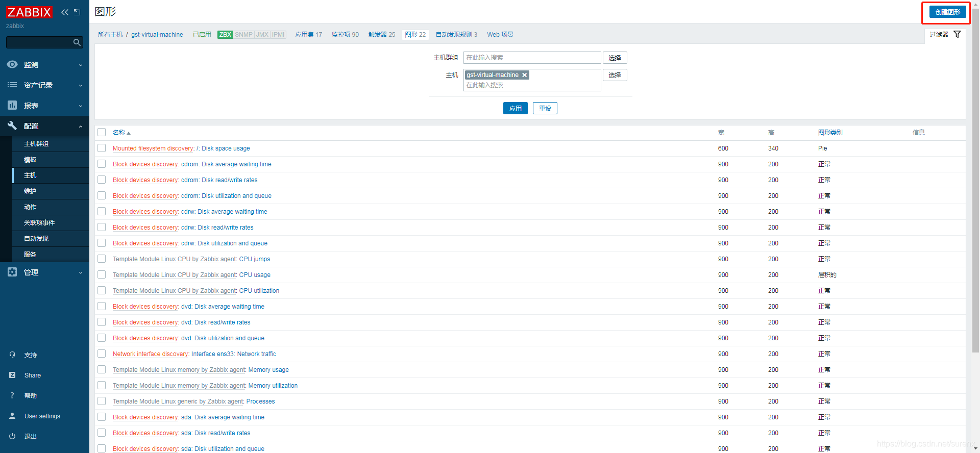The height and width of the screenshot is (453, 980).
Task: Remove gst-virtual-machine host tag
Action: point(524,75)
